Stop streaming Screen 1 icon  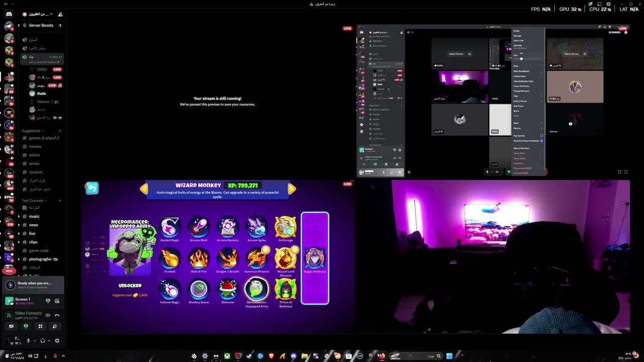48,301
